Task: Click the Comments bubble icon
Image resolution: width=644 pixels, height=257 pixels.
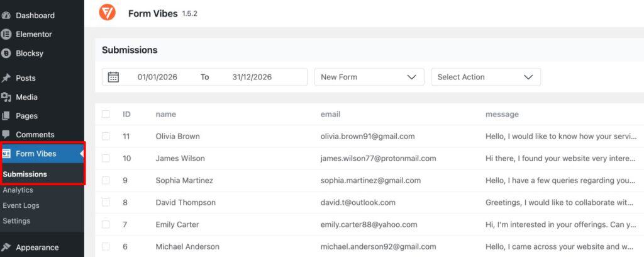Action: [x=6, y=134]
